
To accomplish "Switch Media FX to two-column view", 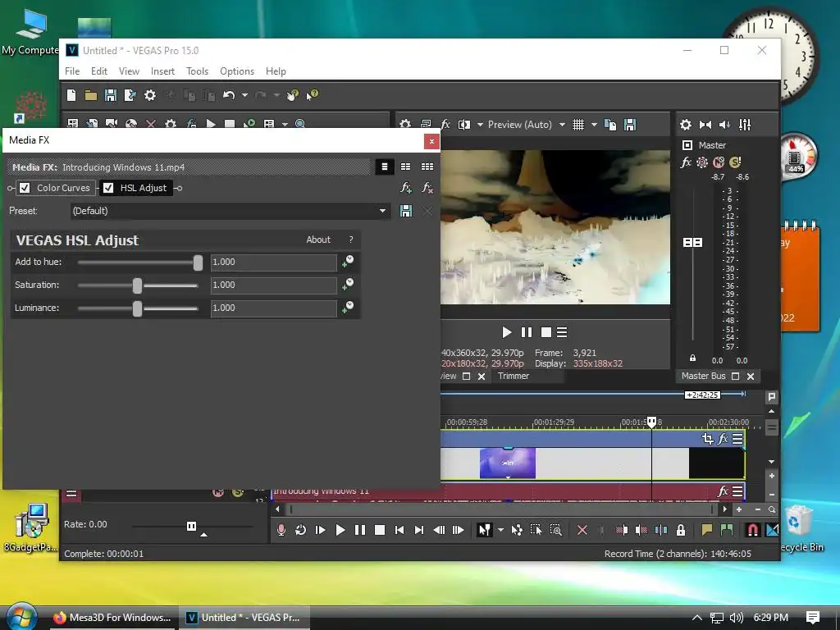I will click(x=405, y=167).
